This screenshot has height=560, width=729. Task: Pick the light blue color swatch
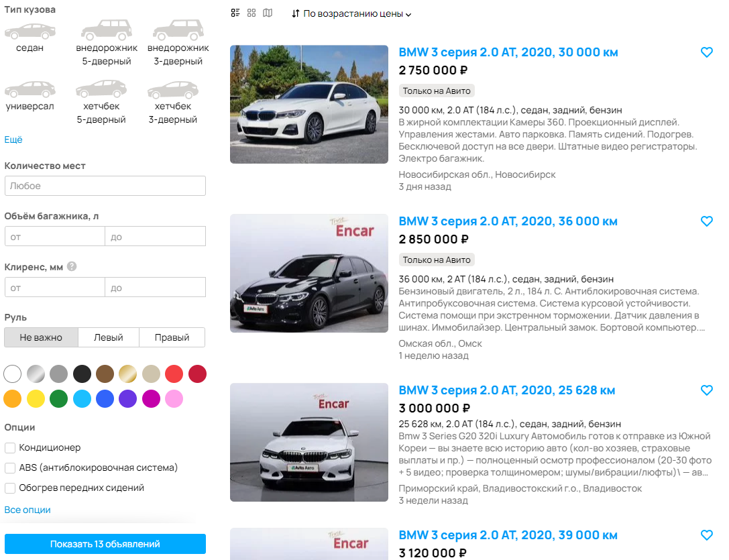pos(82,398)
